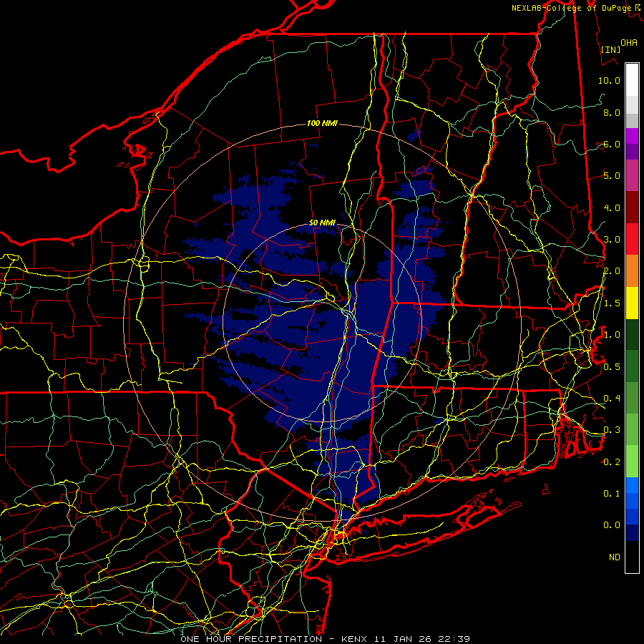Image resolution: width=644 pixels, height=644 pixels.
Task: Click the KENX station identifier in footer
Action: coord(354,639)
